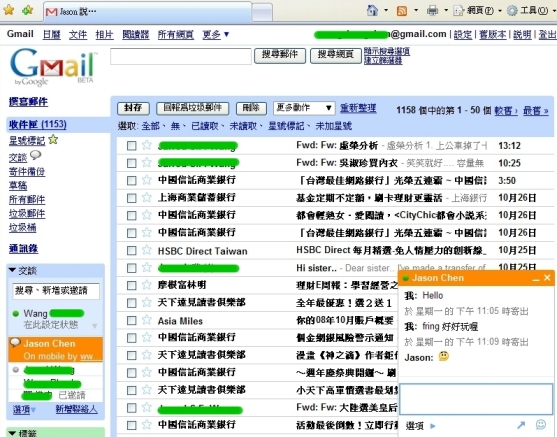Viewport: 557px width, 437px height.
Task: Click the Gmail logo
Action: click(x=53, y=67)
